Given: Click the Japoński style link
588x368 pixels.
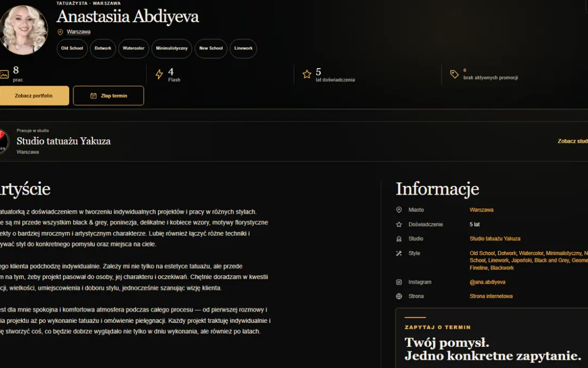Looking at the screenshot, I should pyautogui.click(x=521, y=261).
